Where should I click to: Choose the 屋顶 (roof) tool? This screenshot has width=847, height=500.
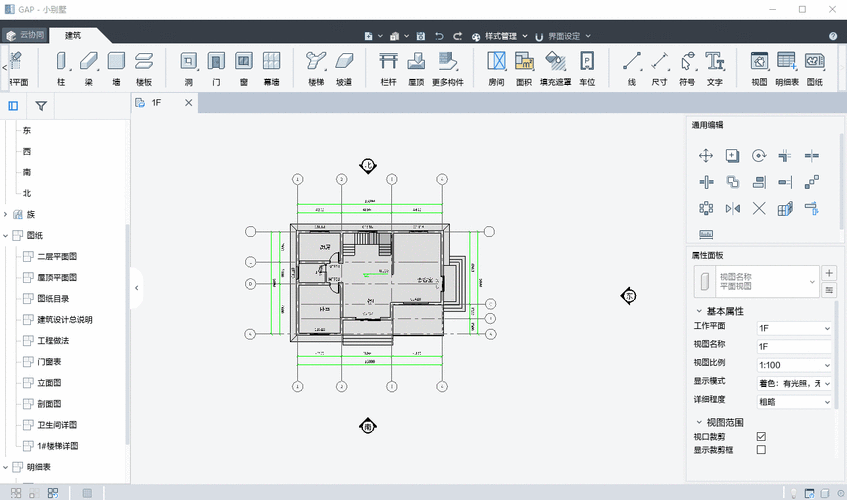(x=417, y=66)
